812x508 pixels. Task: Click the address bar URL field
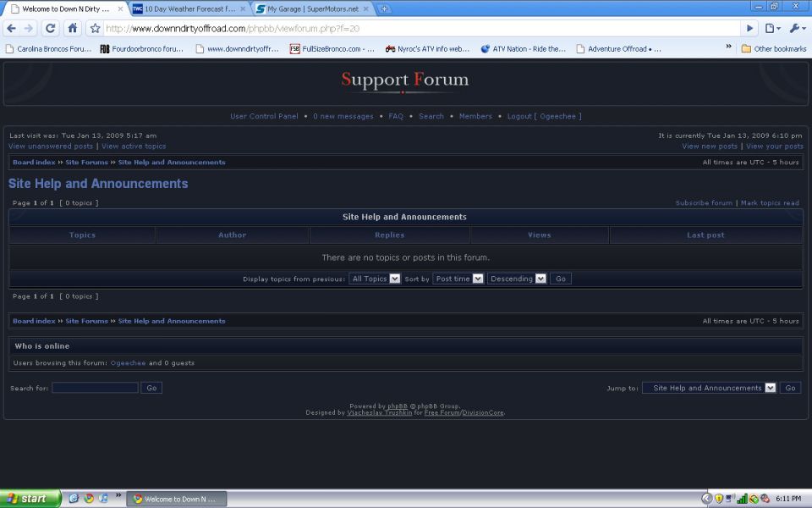pos(422,29)
